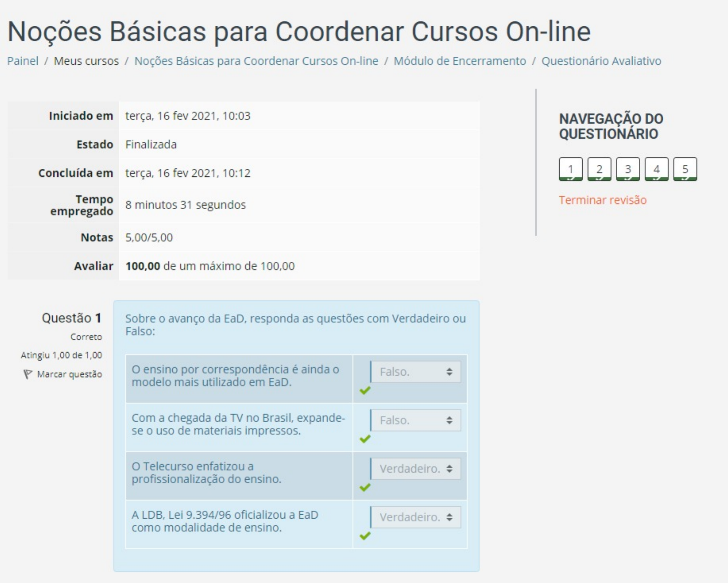Navigate to question 5 box
Image resolution: width=728 pixels, height=583 pixels.
(685, 169)
